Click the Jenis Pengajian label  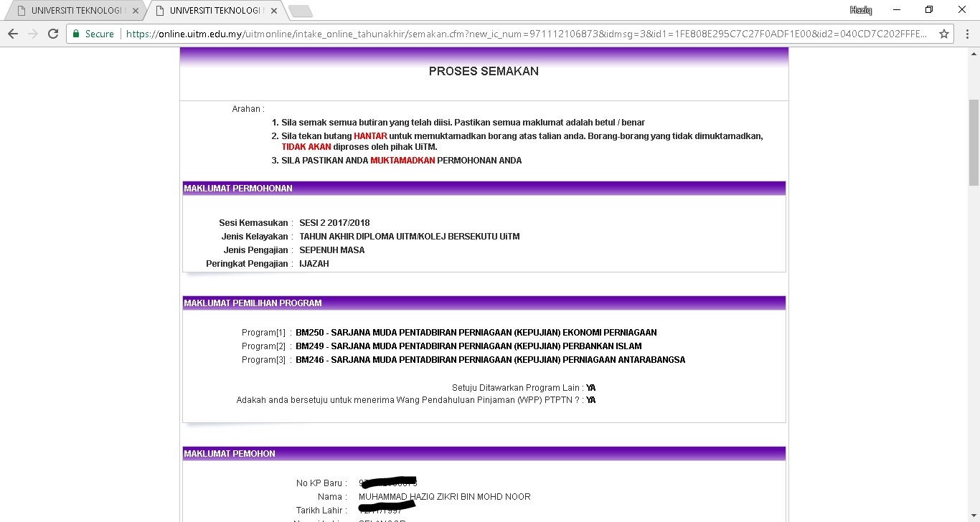(256, 250)
